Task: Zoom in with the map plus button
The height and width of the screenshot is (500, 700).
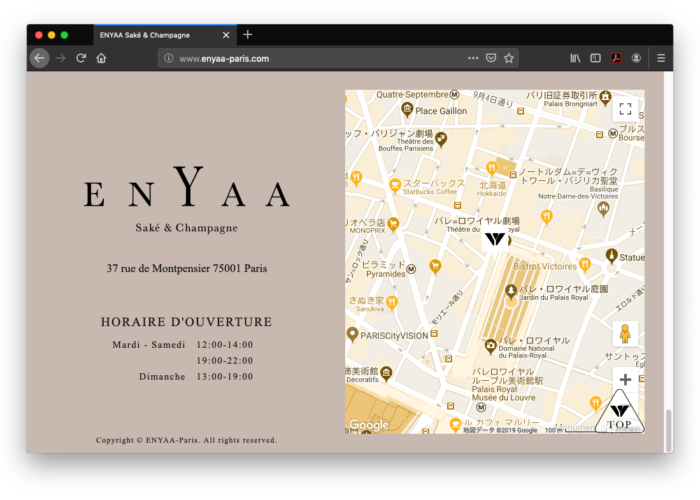Action: (625, 380)
